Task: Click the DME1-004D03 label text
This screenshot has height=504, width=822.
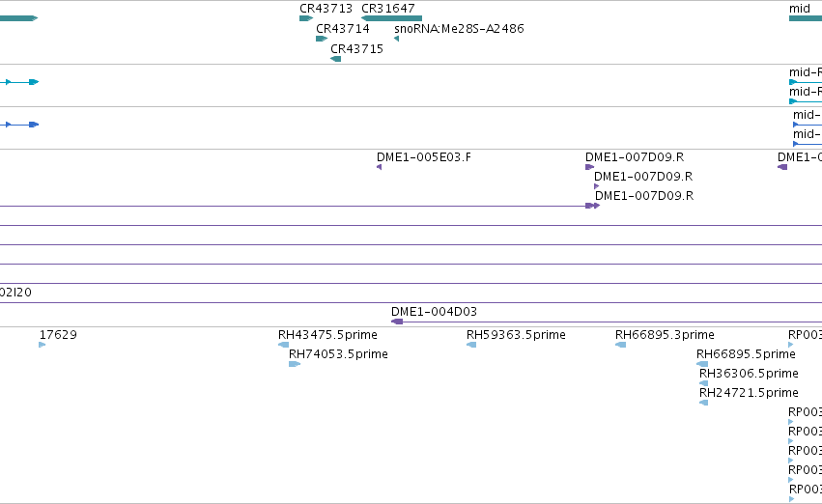Action: [x=434, y=312]
